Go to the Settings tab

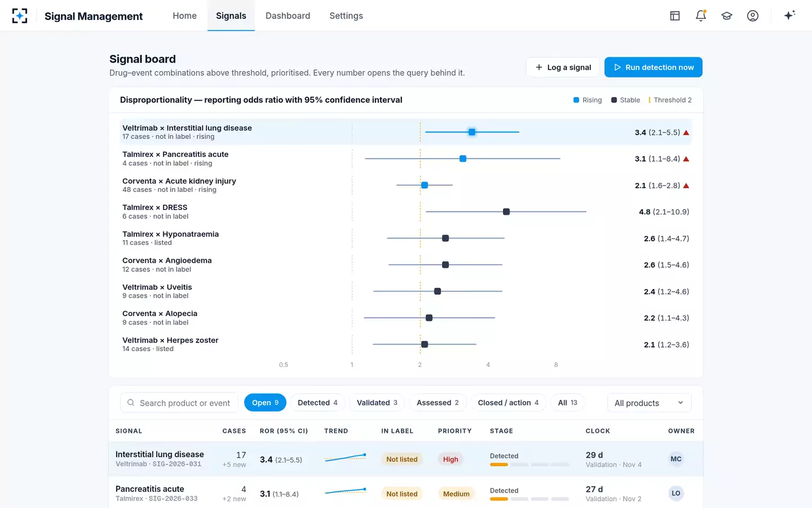pyautogui.click(x=346, y=16)
